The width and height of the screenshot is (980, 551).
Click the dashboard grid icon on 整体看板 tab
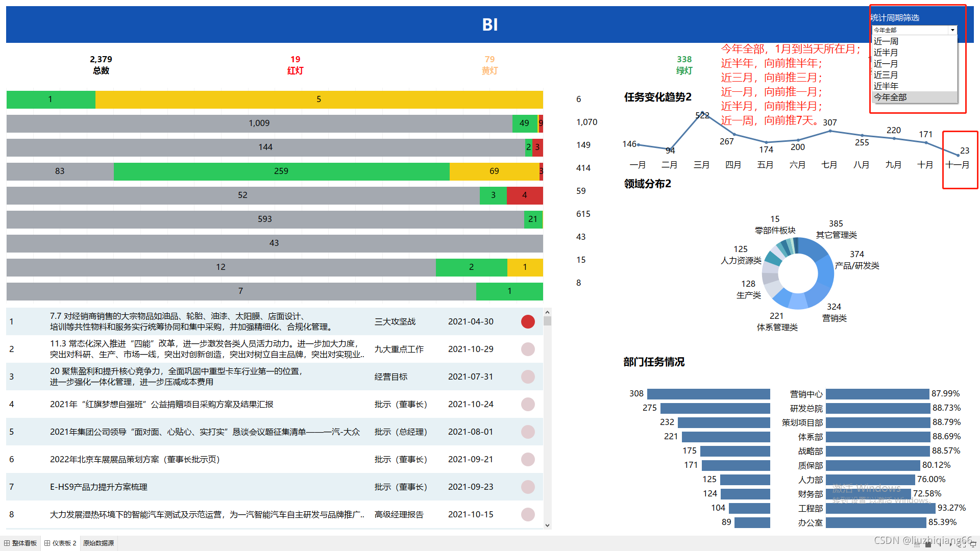(x=7, y=543)
